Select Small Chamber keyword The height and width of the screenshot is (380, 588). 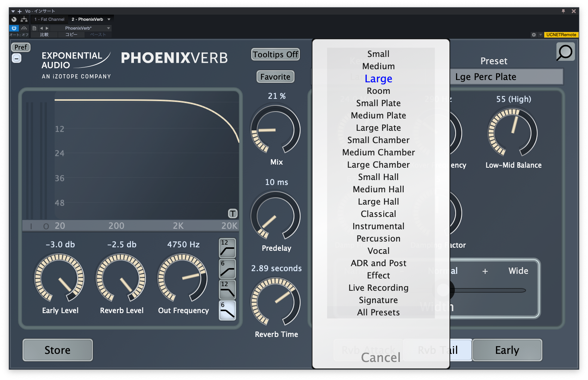(378, 140)
